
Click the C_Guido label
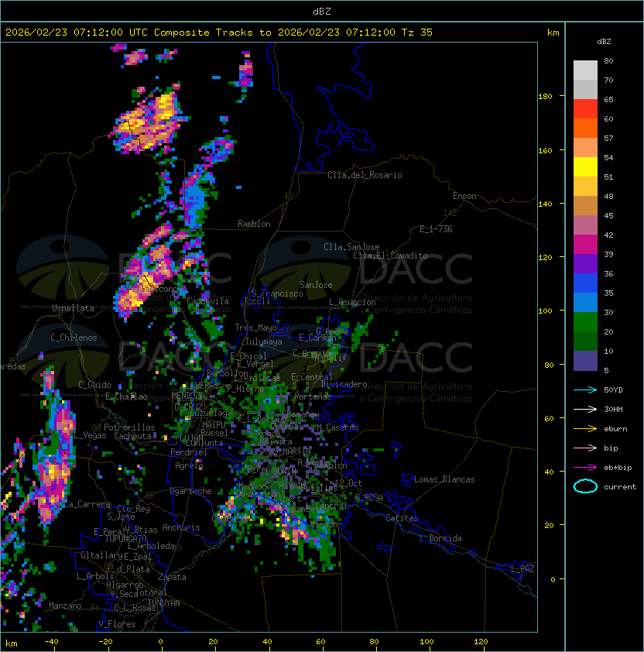coord(94,385)
